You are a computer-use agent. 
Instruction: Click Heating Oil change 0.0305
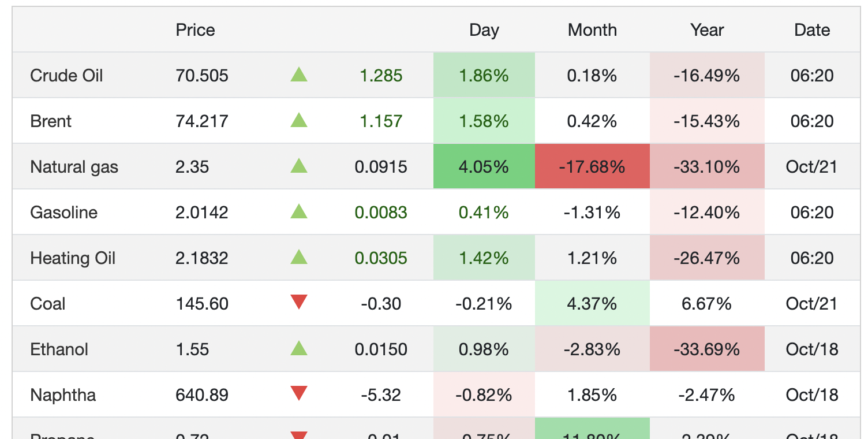(381, 258)
